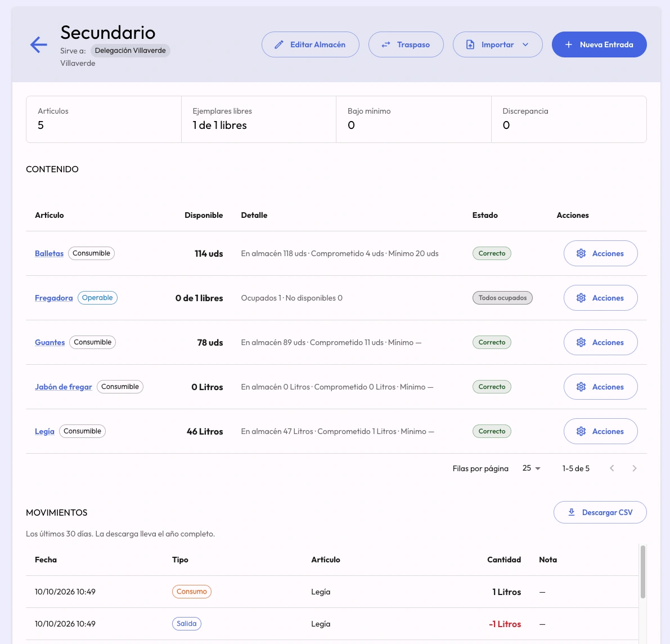Click the 'Ocupados 1 · No disponibles 0' detail
The width and height of the screenshot is (670, 644).
pos(292,298)
